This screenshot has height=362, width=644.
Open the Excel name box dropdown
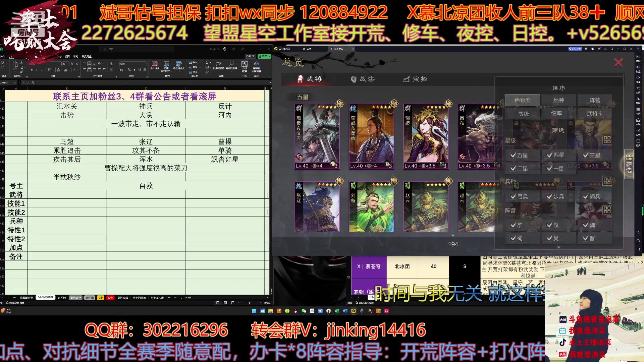pos(15,82)
